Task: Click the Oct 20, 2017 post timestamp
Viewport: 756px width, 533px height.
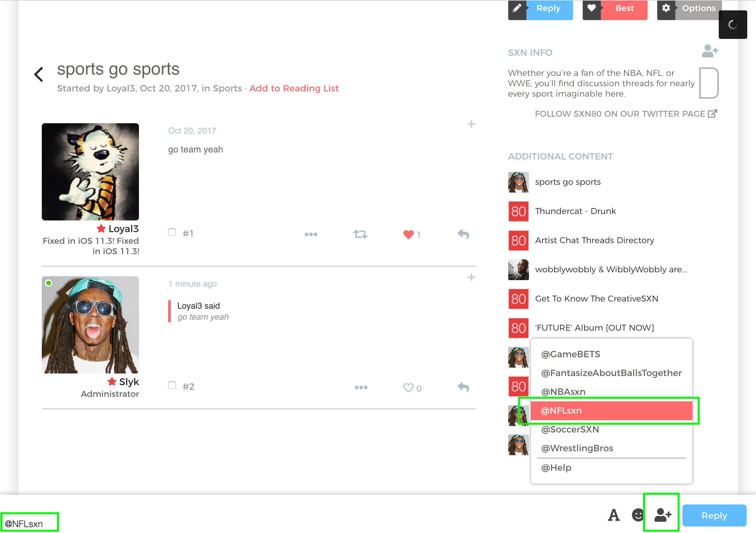Action: point(192,131)
